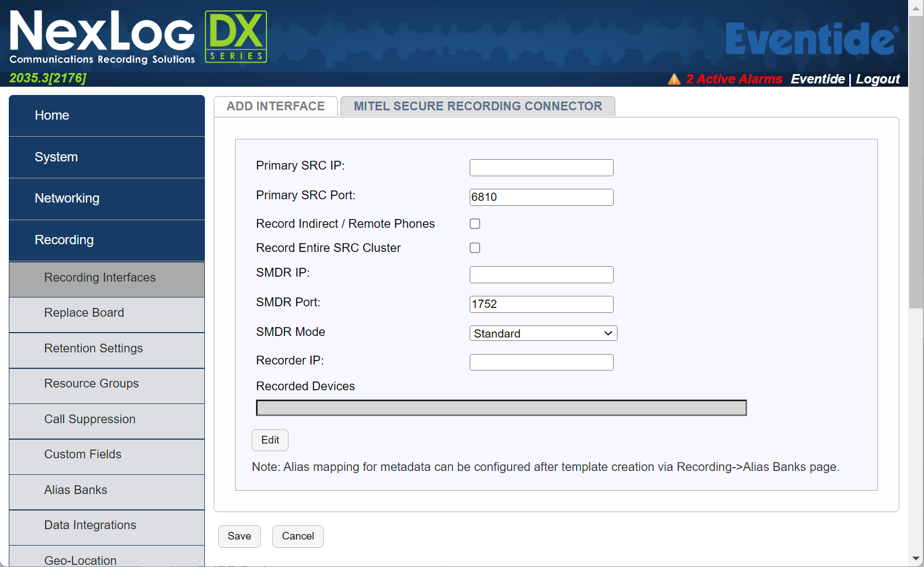Viewport: 924px width, 567px height.
Task: Log out using the Logout link
Action: coord(877,79)
